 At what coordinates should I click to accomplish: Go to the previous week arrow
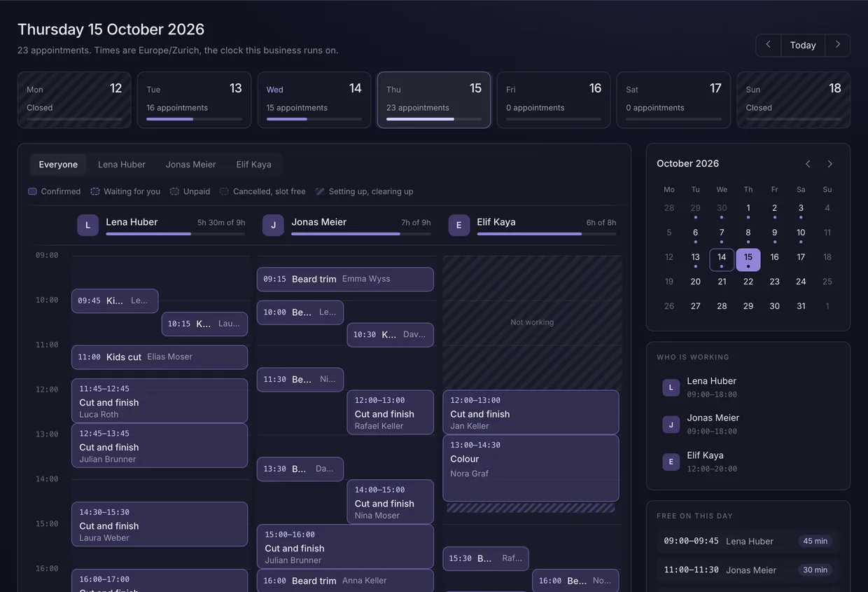(768, 45)
